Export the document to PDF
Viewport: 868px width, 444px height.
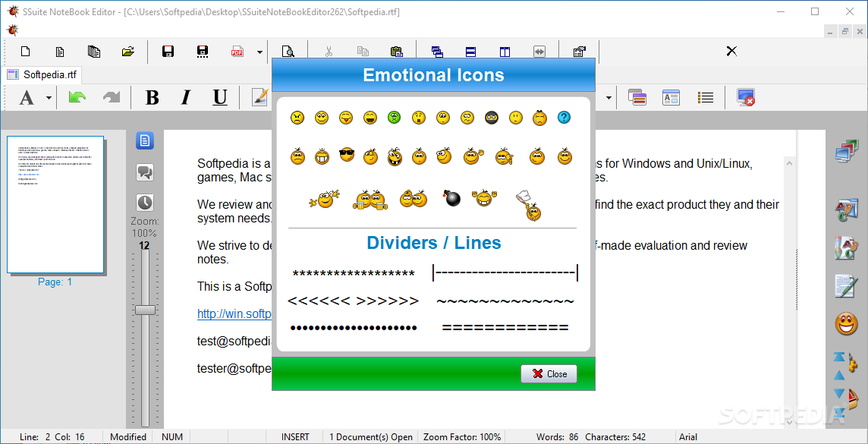(237, 52)
